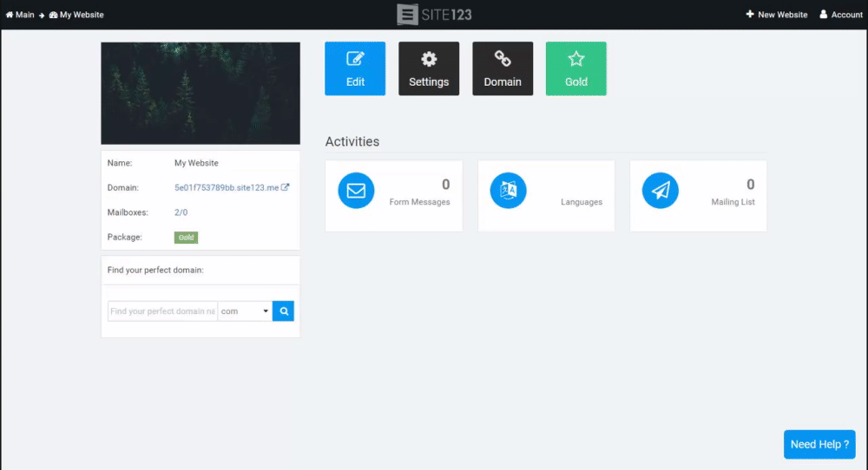Click My Website breadcrumb item
Image resolution: width=868 pixels, height=470 pixels.
(x=76, y=15)
